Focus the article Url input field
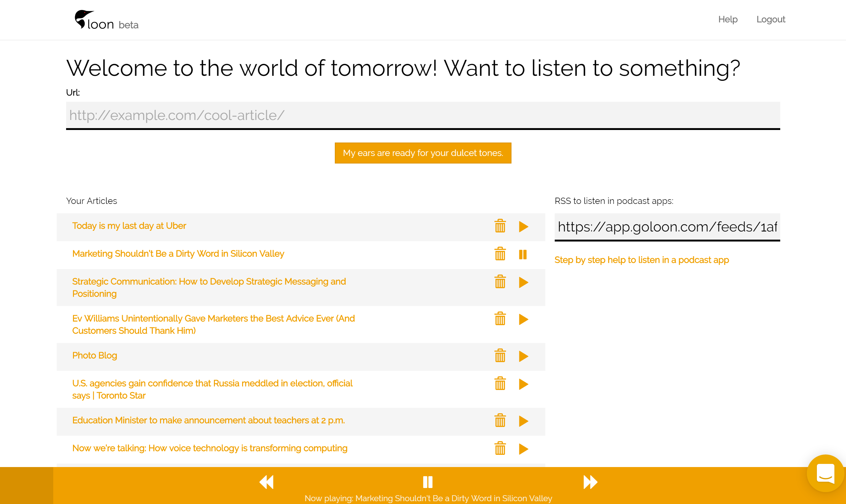The height and width of the screenshot is (504, 846). click(x=423, y=116)
